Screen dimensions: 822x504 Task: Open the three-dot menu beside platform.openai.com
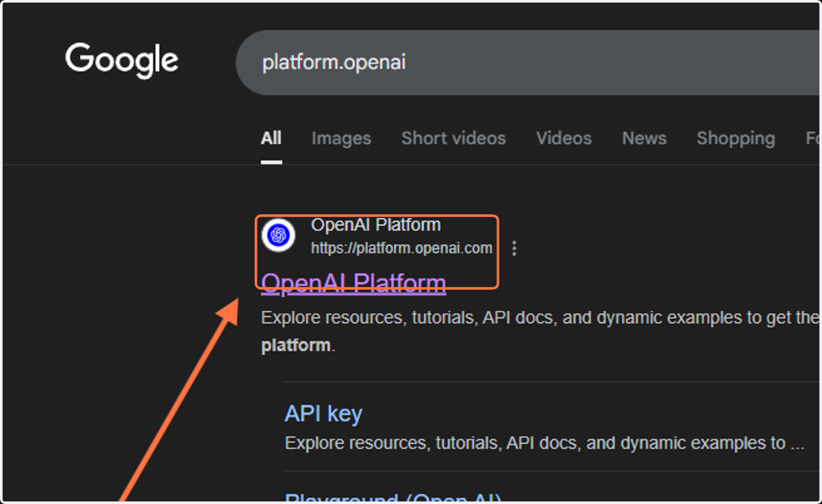click(514, 248)
